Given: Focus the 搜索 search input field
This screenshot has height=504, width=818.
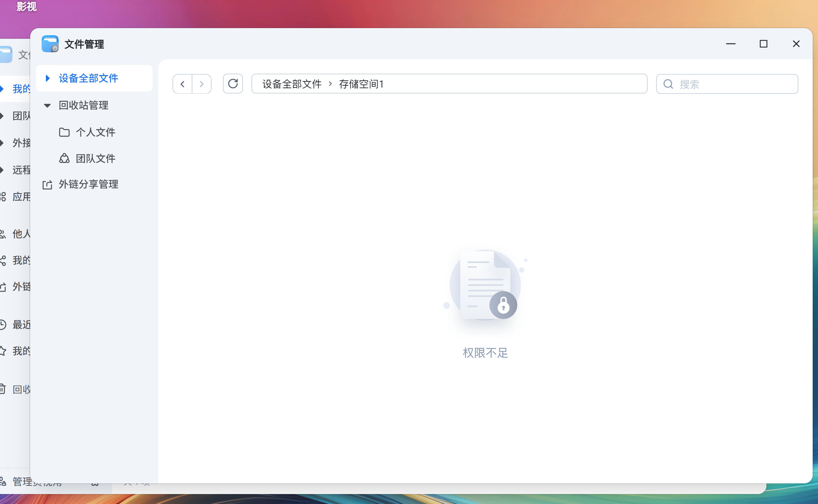Looking at the screenshot, I should tap(733, 84).
